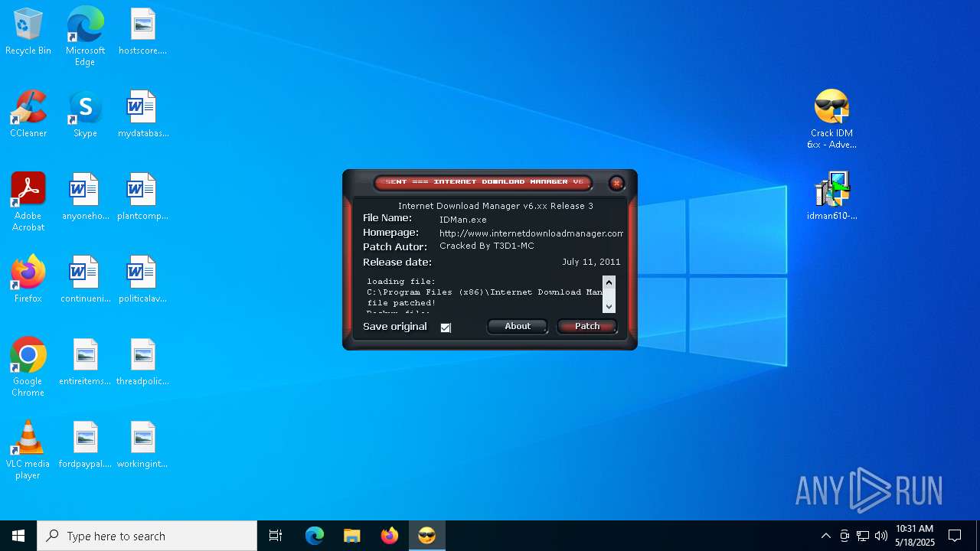Launch Firefox from desktop shortcut
The width and height of the screenshot is (980, 551).
tap(28, 280)
